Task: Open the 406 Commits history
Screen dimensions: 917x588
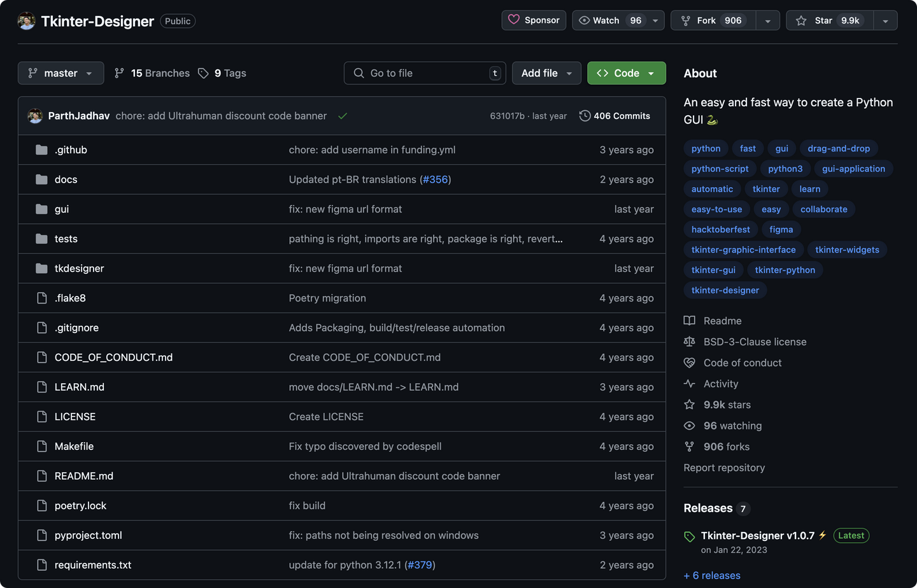Action: tap(615, 116)
